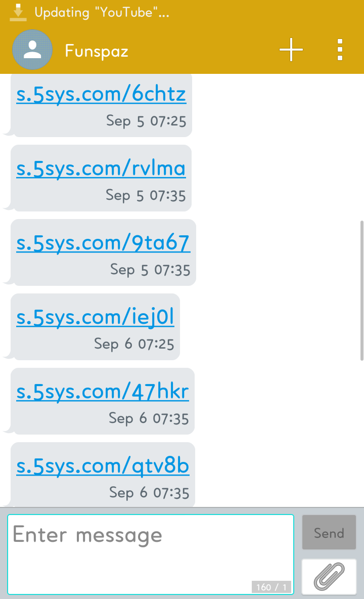Click the conversation scrollbar handle
This screenshot has width=364, height=599.
(361, 290)
